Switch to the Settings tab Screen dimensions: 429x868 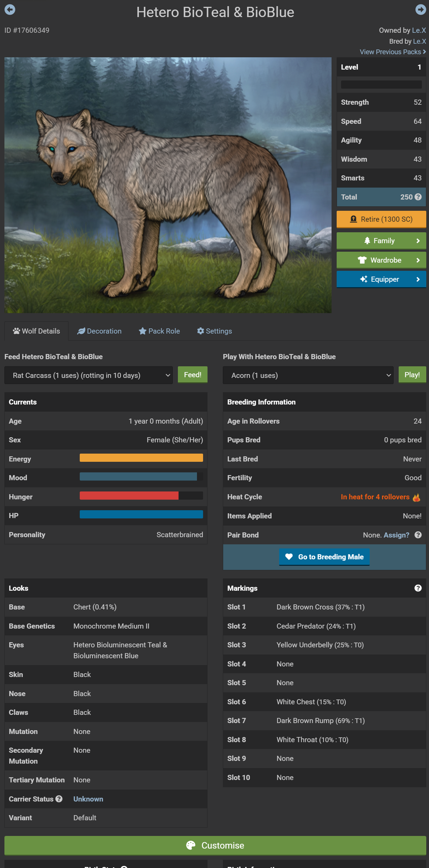(x=214, y=331)
